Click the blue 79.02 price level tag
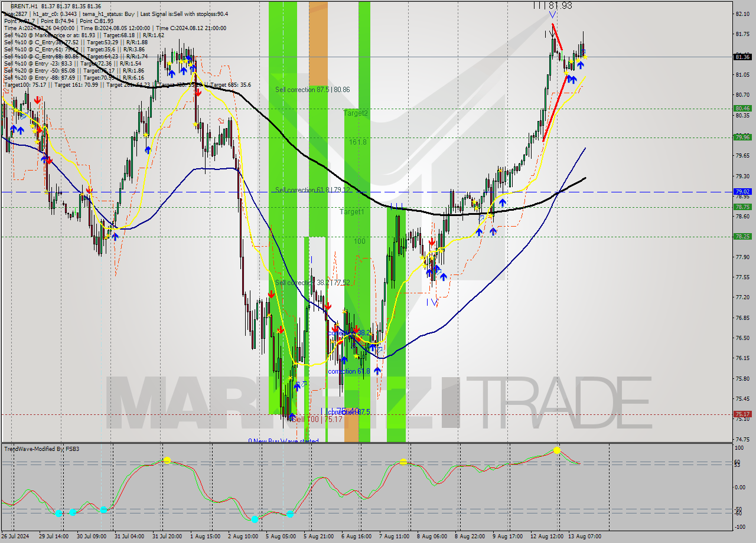756x543 pixels. [742, 191]
